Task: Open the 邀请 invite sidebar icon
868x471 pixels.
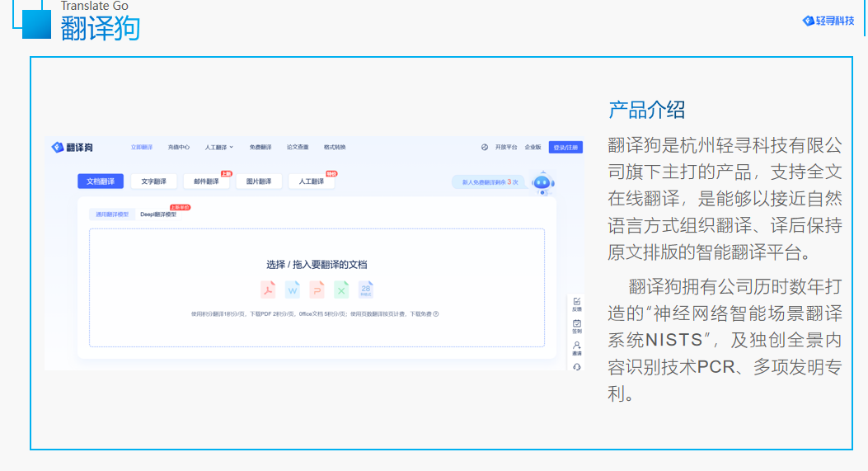Action: click(577, 349)
